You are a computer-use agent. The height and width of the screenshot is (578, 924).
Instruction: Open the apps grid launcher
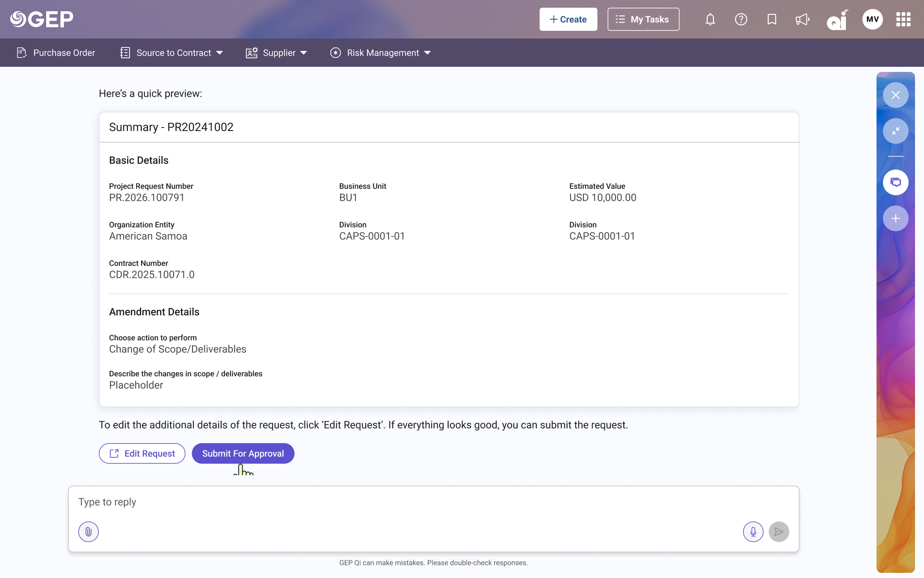coord(903,19)
